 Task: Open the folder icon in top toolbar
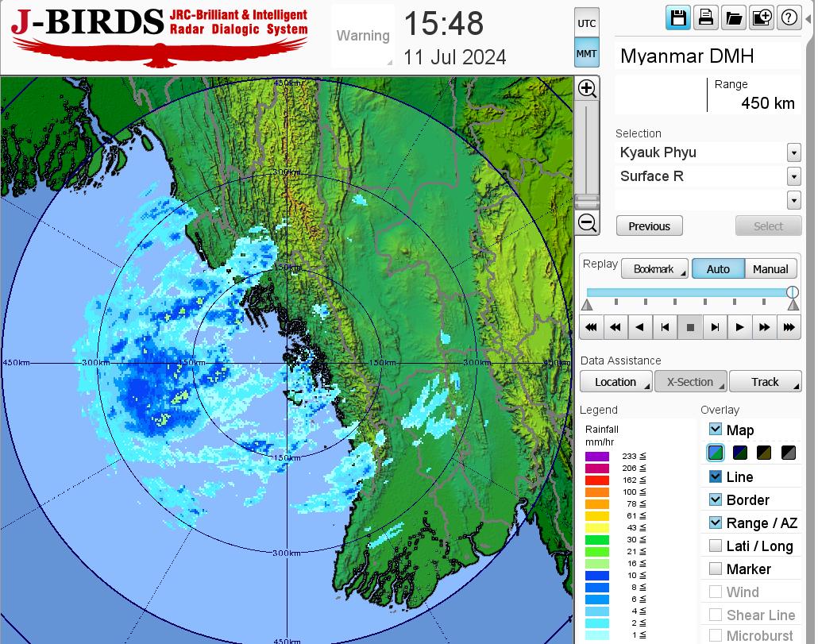click(x=733, y=18)
